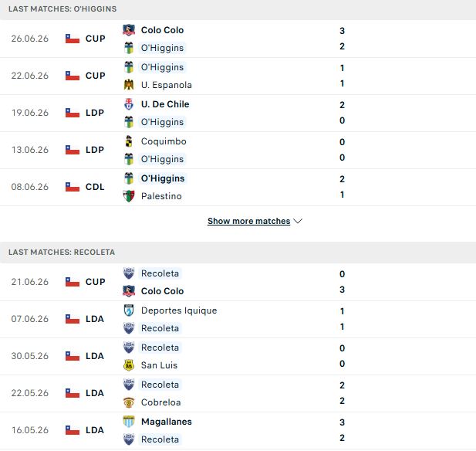Open the Deportes Iquique team link
This screenshot has height=451, width=476.
click(179, 310)
